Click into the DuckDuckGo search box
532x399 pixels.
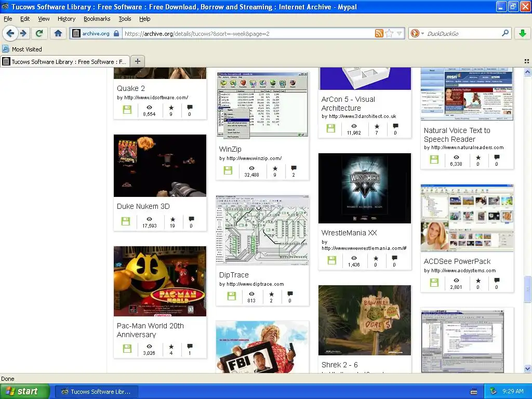click(x=463, y=33)
